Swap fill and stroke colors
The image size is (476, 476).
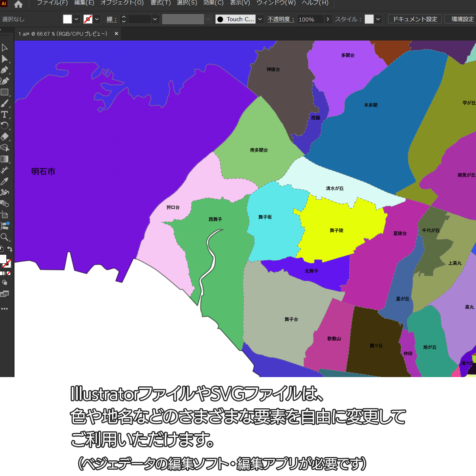tap(10, 249)
